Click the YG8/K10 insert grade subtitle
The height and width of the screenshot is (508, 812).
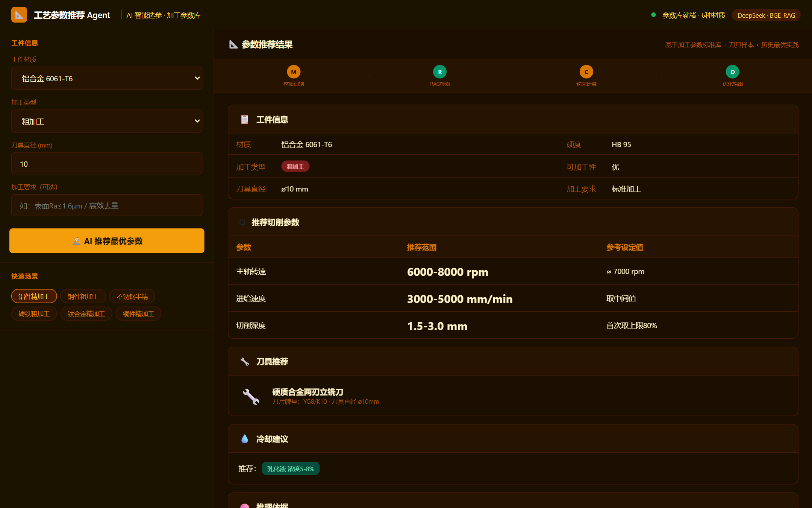326,402
